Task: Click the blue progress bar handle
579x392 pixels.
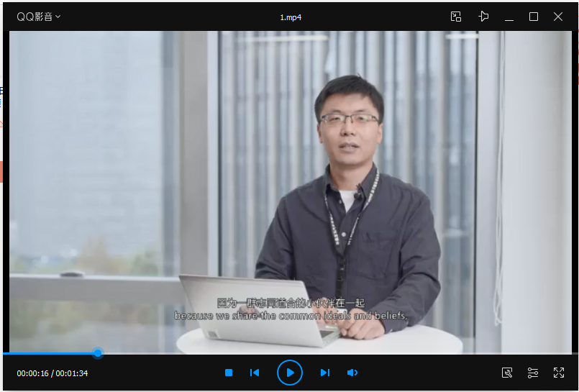Action: (98, 353)
